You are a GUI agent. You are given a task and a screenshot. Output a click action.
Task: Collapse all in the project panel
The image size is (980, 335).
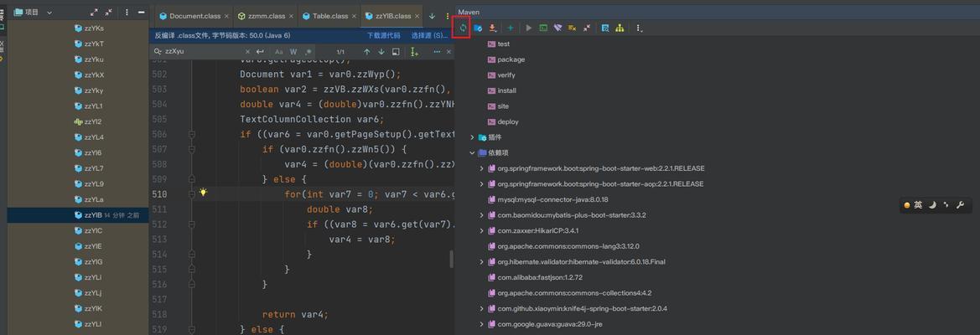(109, 12)
